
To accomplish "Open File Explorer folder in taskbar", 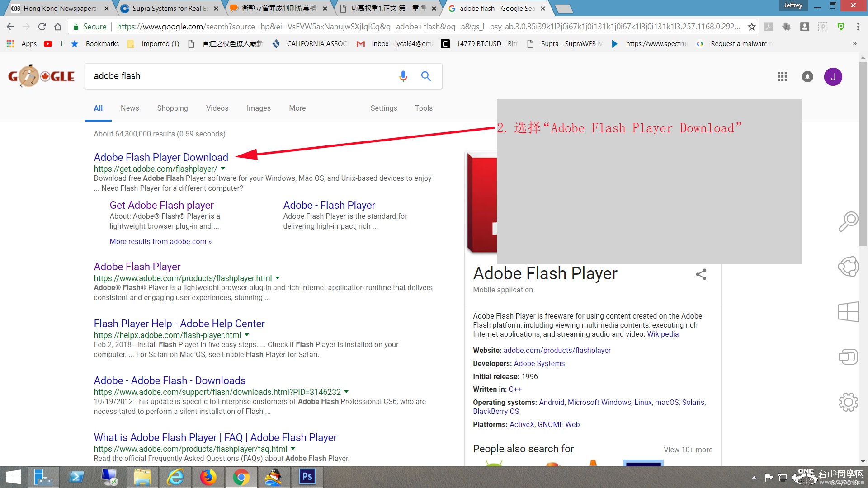I will pyautogui.click(x=142, y=477).
